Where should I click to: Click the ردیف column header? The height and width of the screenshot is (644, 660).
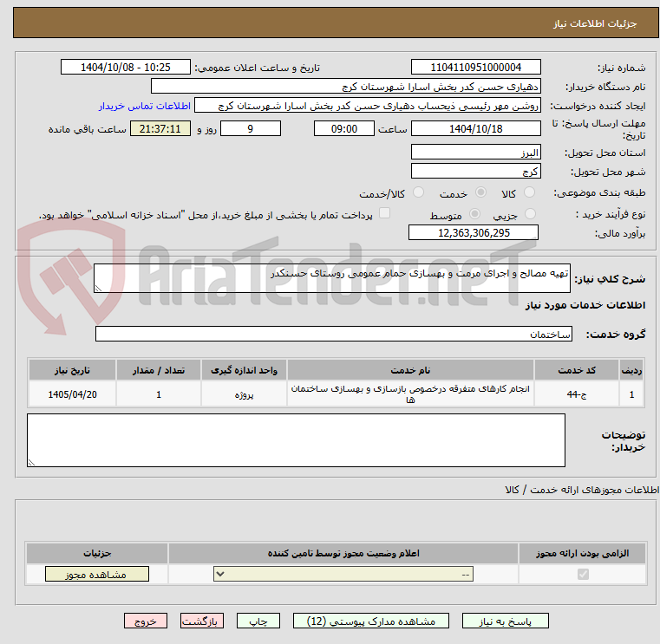click(631, 370)
